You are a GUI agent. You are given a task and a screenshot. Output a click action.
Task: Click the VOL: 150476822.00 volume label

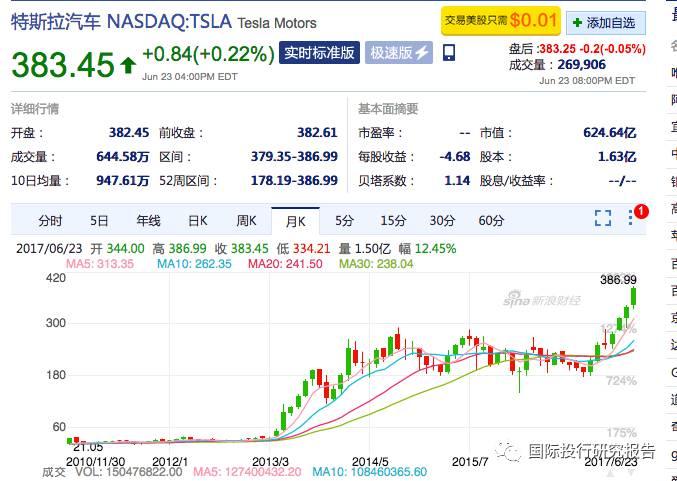point(129,472)
